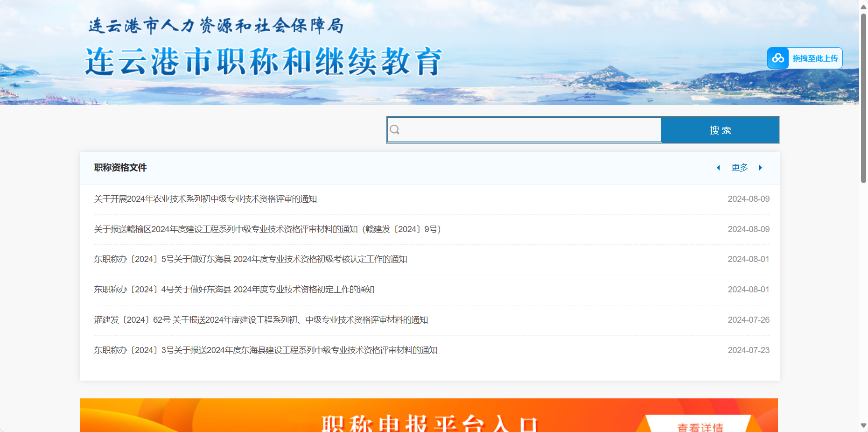This screenshot has width=868, height=432.
Task: Click the magnifier icon in search box
Action: point(395,130)
